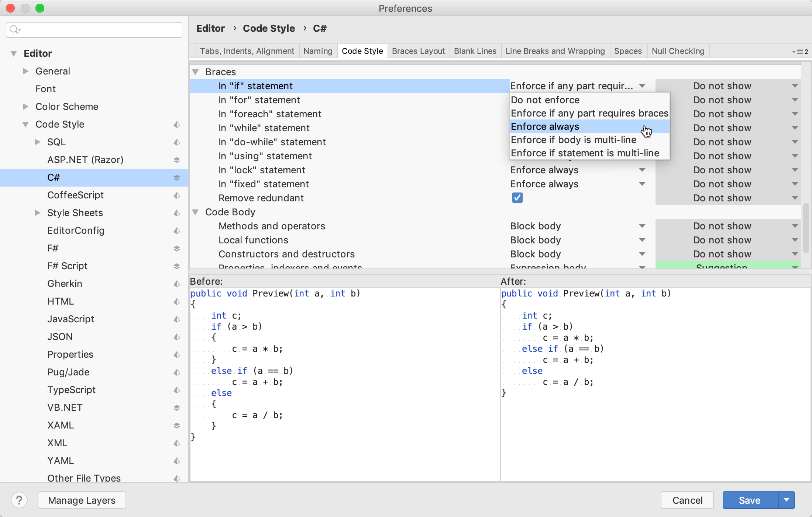Screen dimensions: 812x517
Task: Click the C# language settings icon
Action: click(x=176, y=177)
